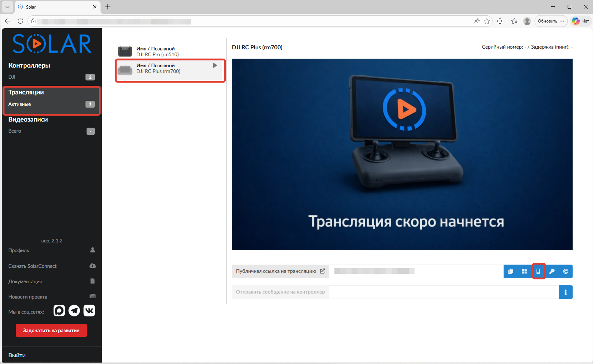Click the Задонатить на развитие button
593x364 pixels.
[51, 330]
